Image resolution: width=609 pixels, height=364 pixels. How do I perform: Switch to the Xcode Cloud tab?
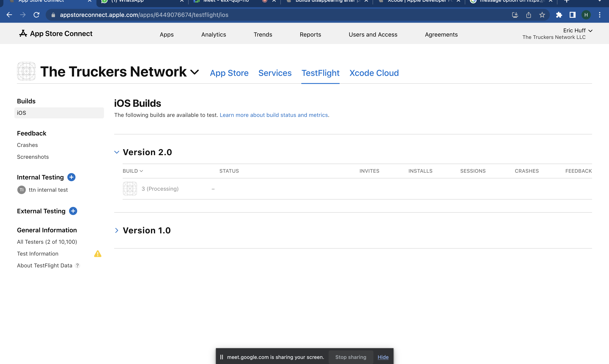coord(374,73)
